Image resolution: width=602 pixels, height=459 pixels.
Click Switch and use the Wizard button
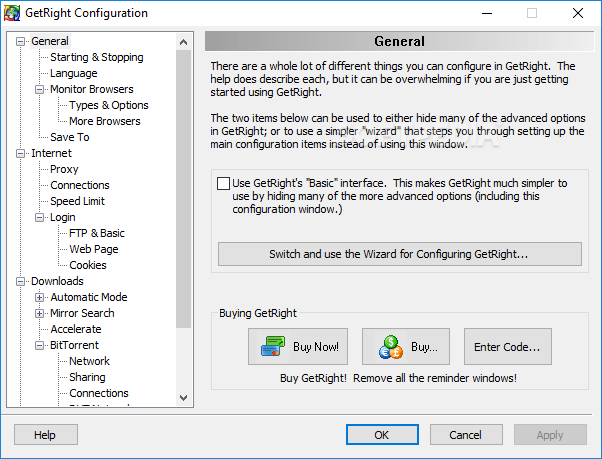pos(400,254)
